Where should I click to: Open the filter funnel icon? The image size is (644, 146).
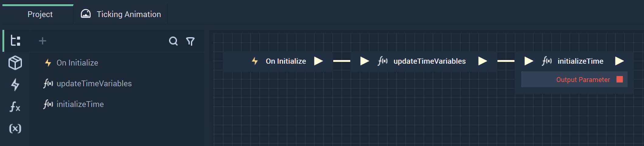click(190, 41)
